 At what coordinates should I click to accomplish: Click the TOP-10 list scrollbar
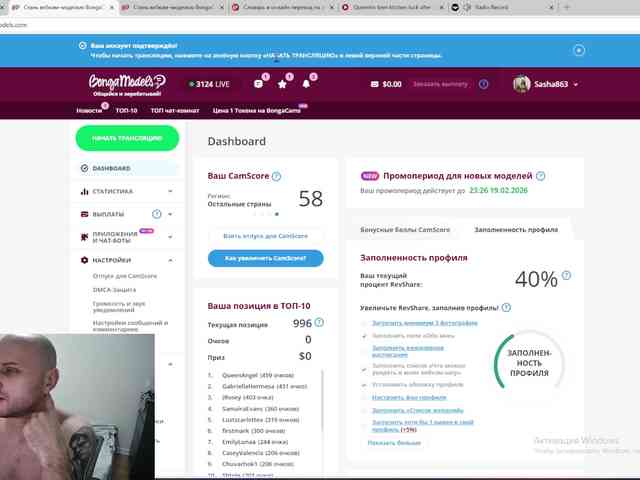[x=322, y=401]
